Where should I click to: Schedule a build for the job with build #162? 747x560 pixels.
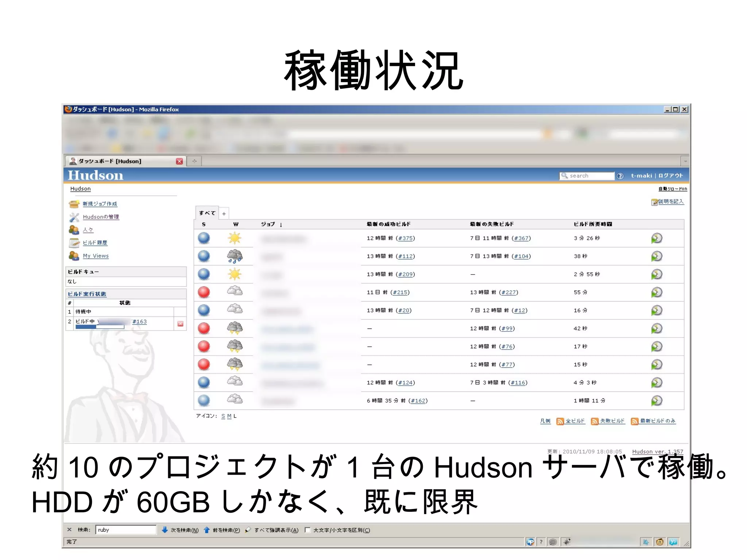(x=657, y=401)
